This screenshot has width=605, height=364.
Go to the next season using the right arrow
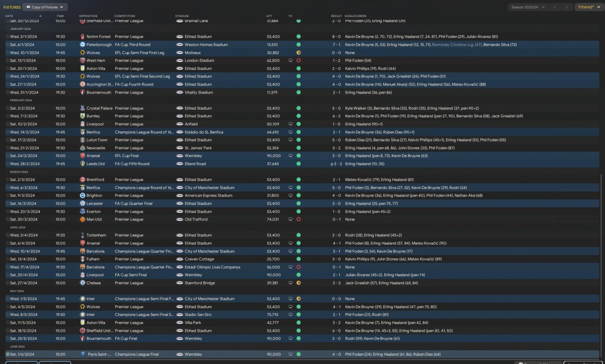(567, 7)
